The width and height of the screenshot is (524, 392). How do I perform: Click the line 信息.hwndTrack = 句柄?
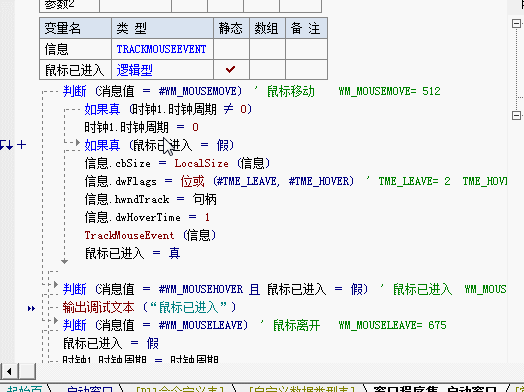pos(150,200)
